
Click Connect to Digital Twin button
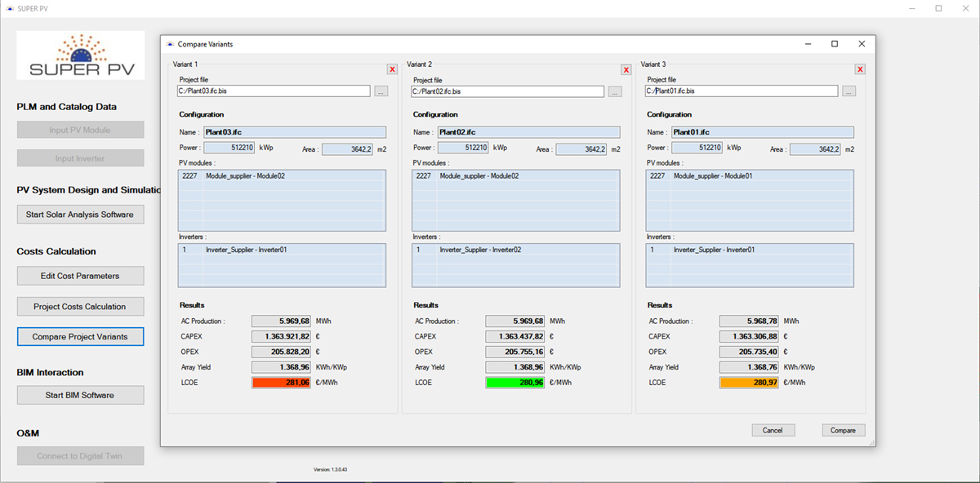click(80, 456)
